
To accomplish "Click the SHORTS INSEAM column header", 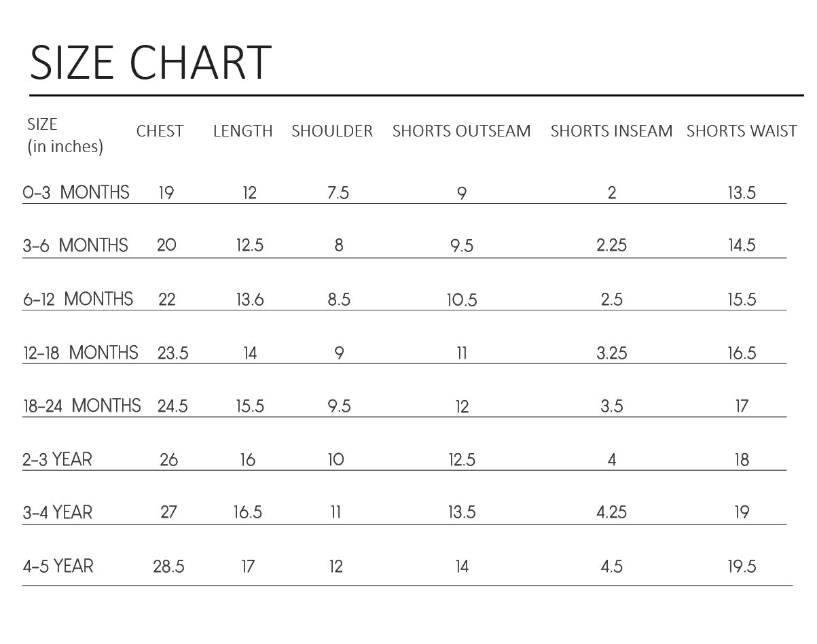I will tap(611, 131).
